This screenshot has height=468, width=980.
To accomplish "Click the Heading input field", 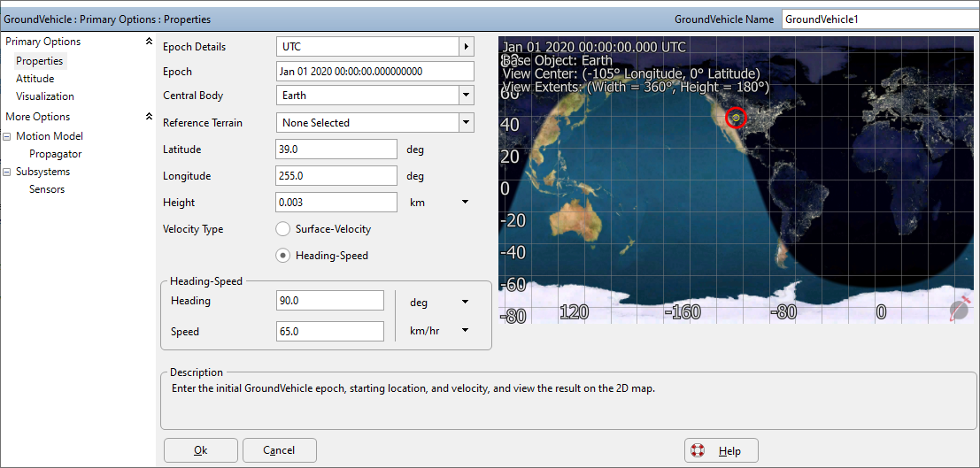I will (329, 301).
